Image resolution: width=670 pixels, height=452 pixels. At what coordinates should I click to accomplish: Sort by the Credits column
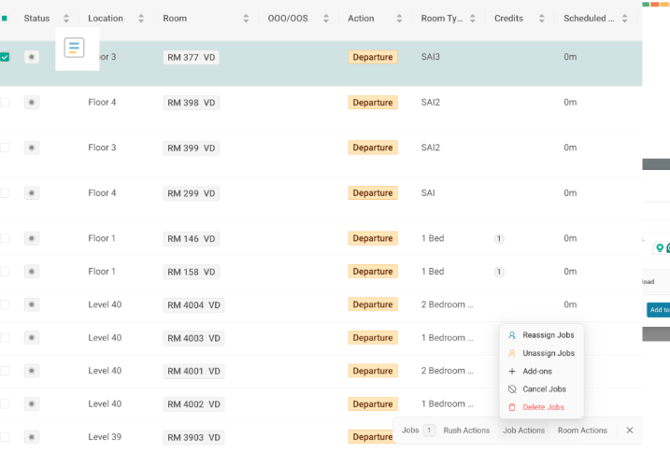(541, 18)
